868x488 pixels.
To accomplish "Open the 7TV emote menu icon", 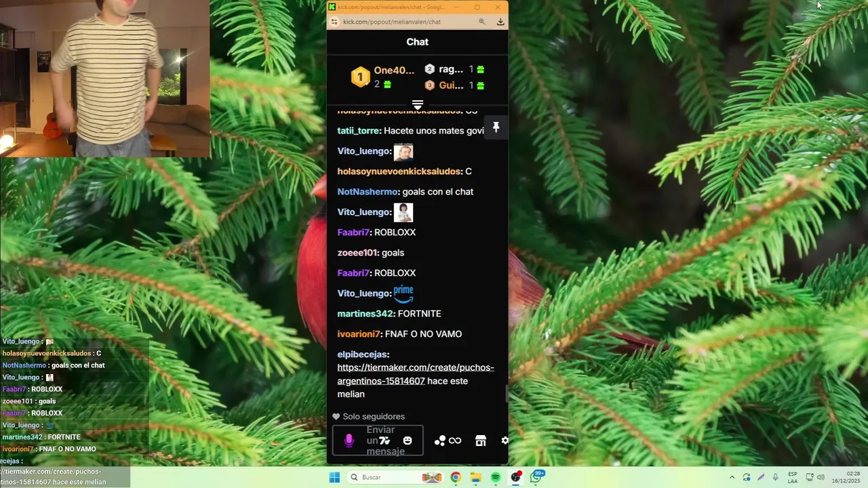I will point(384,441).
